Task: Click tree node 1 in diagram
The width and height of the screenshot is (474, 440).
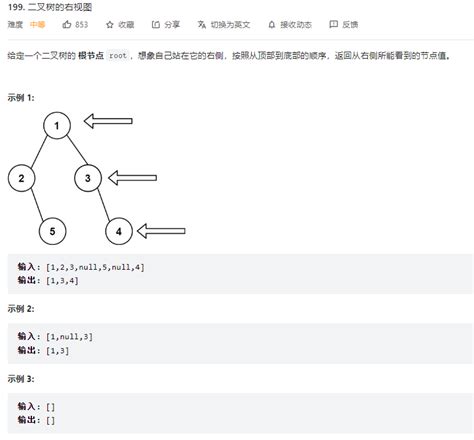Action: (x=57, y=125)
